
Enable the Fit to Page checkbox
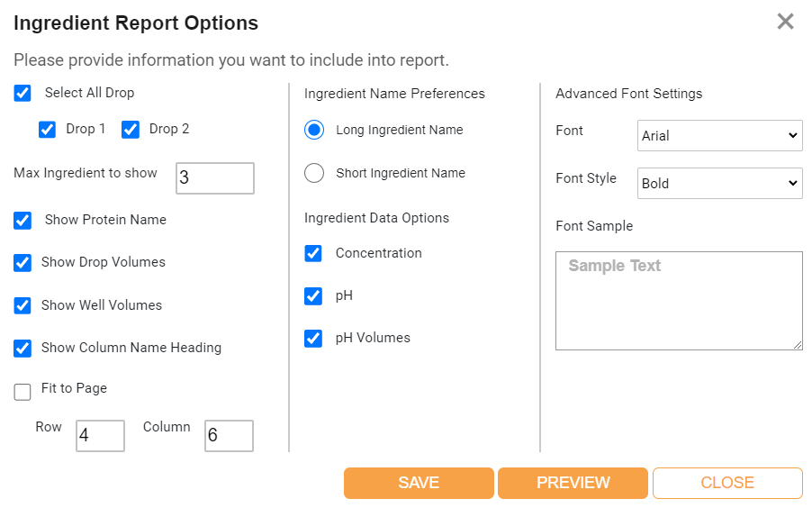tap(23, 391)
